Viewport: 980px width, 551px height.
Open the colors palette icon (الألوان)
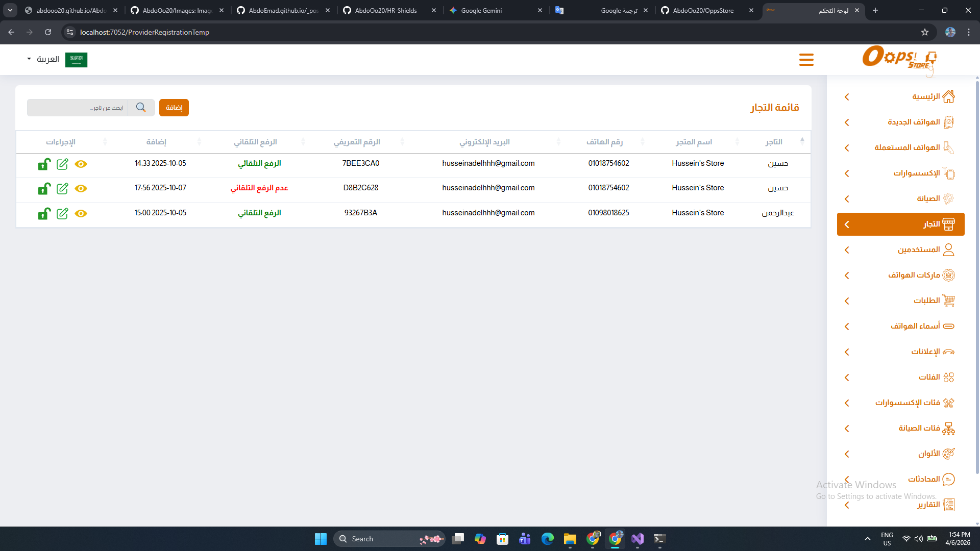(x=948, y=454)
